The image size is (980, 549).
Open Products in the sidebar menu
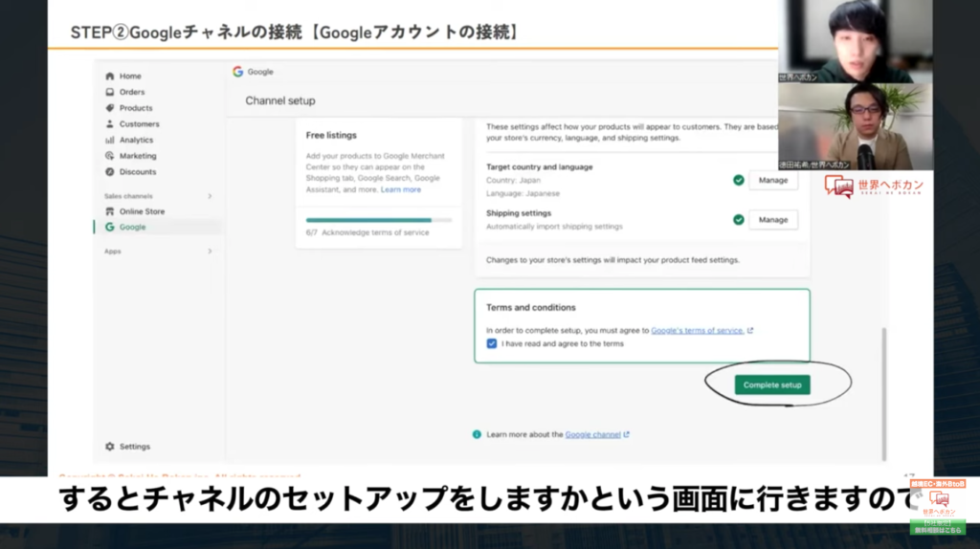tap(136, 108)
